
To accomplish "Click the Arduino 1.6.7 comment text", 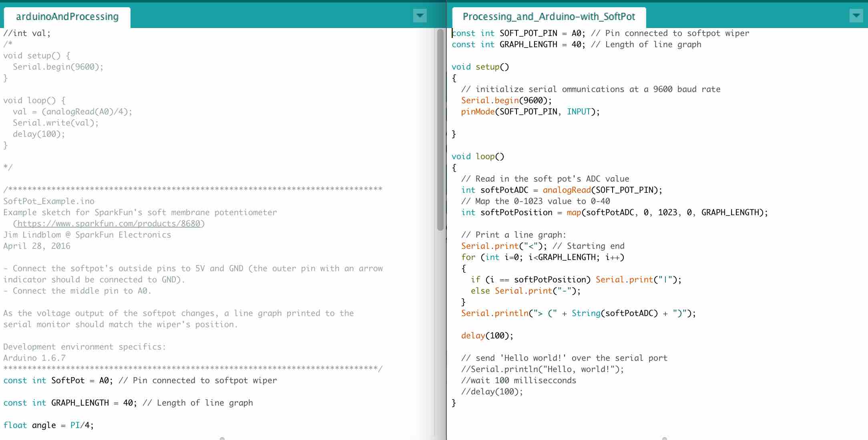I will click(x=34, y=358).
